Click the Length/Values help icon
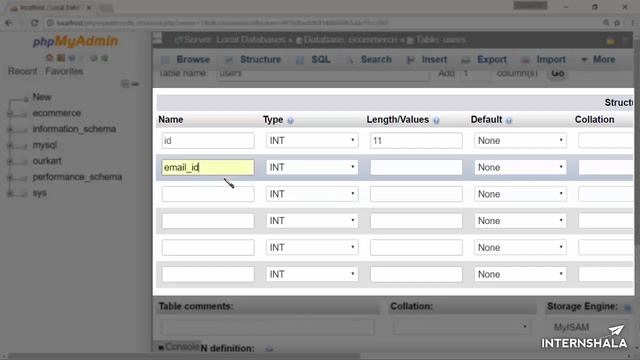Screen dimensions: 640x360 [x=436, y=120]
